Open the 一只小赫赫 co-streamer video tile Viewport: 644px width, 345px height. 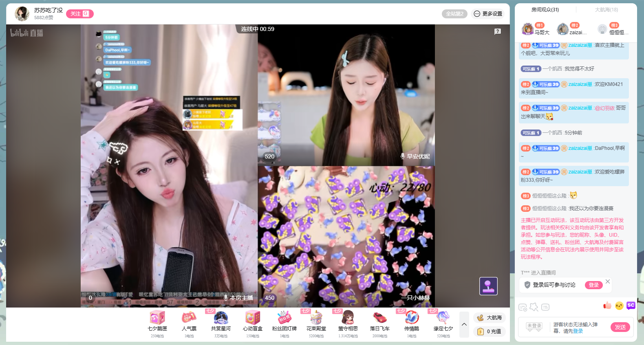[346, 237]
